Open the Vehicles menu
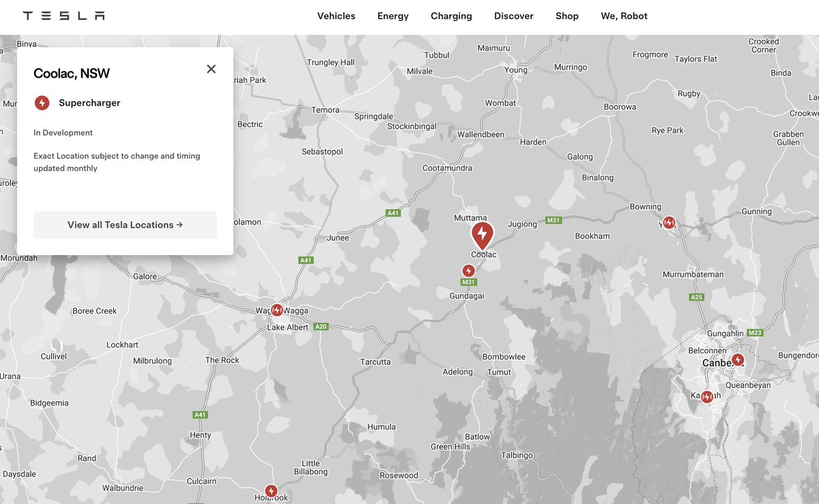Image resolution: width=819 pixels, height=504 pixels. (336, 16)
